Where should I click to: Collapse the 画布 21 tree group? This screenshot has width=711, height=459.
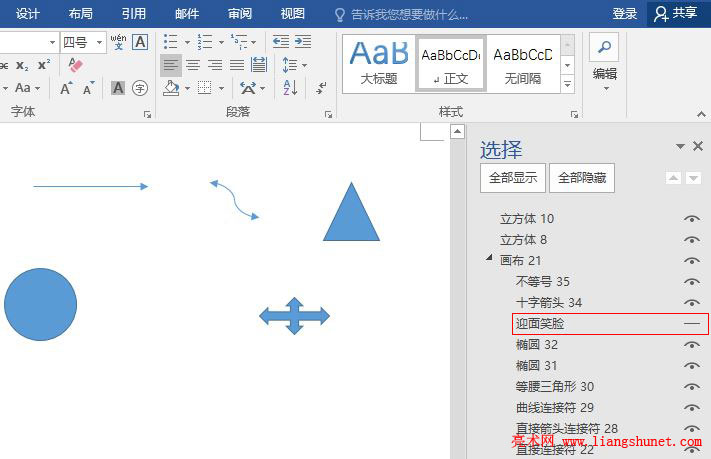point(489,258)
